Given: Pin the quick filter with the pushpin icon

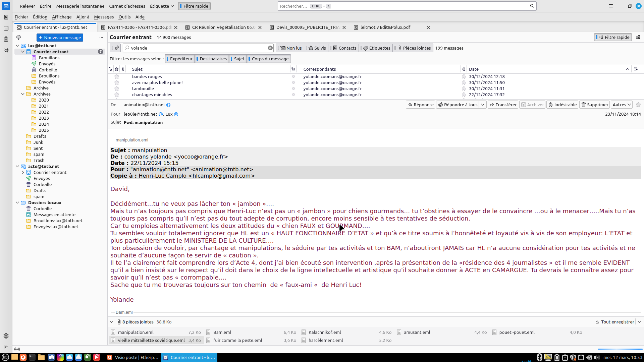Looking at the screenshot, I should (x=117, y=48).
